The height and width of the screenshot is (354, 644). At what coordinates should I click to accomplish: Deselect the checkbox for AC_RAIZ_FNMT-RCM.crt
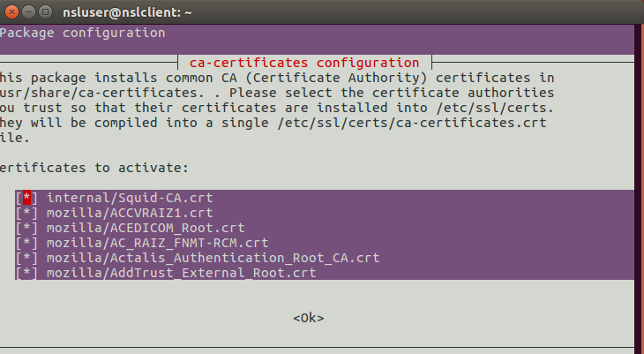click(26, 243)
